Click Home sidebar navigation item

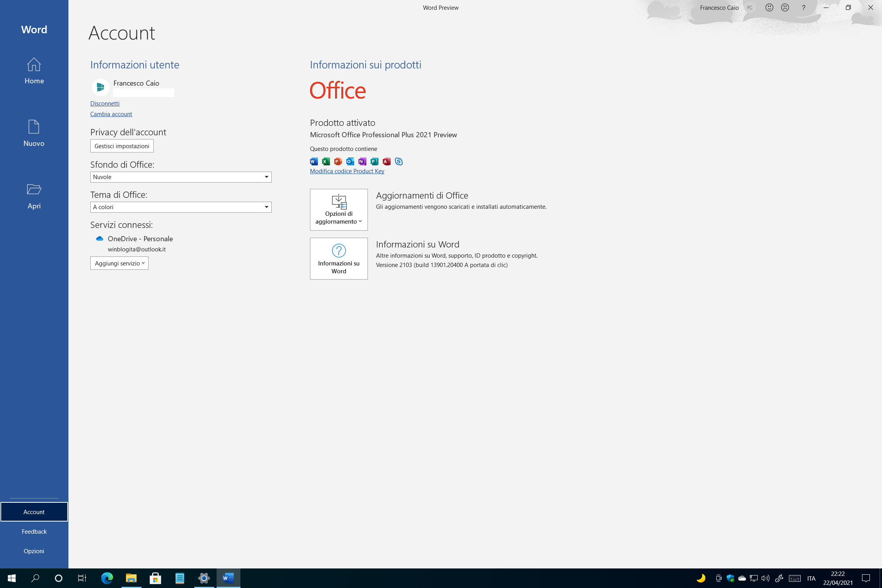34,70
